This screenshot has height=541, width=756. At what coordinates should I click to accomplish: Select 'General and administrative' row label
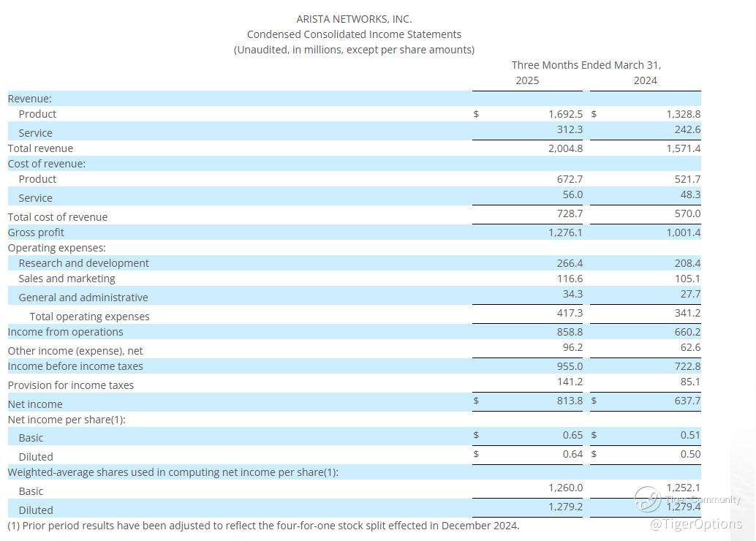click(x=83, y=298)
